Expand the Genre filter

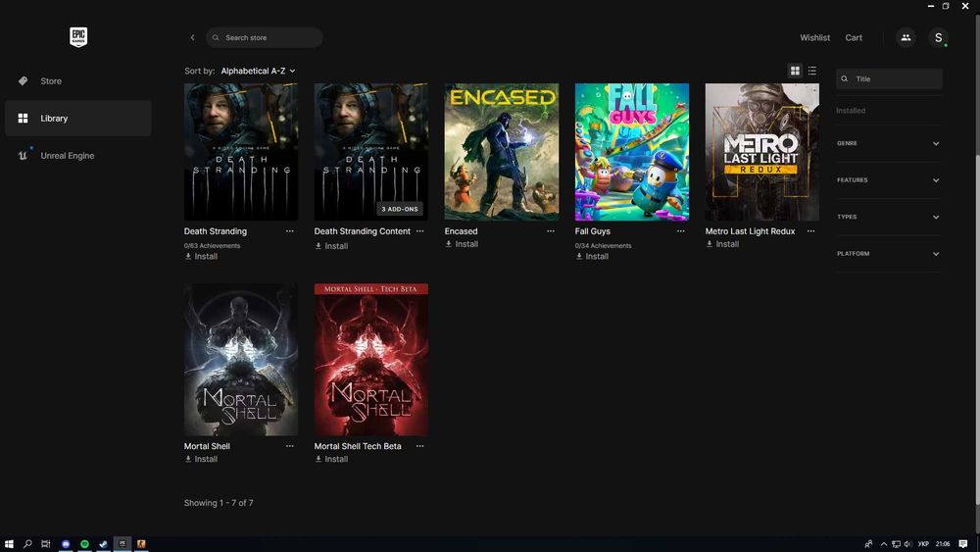tap(888, 143)
